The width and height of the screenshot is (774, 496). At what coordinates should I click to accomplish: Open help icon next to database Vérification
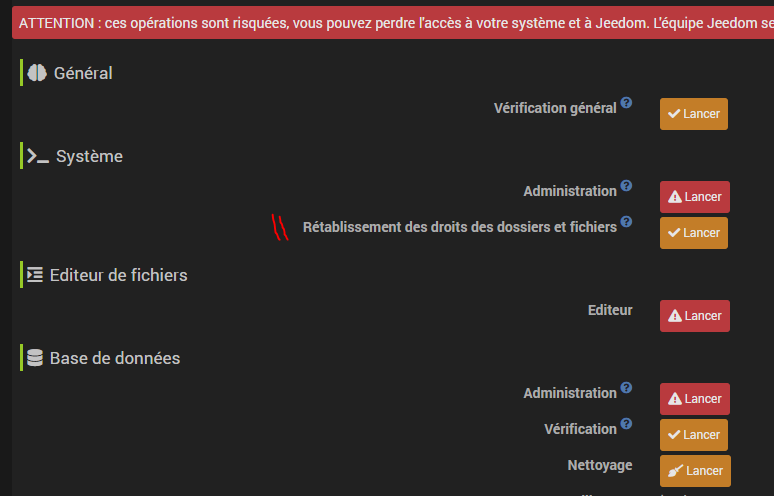pyautogui.click(x=626, y=423)
